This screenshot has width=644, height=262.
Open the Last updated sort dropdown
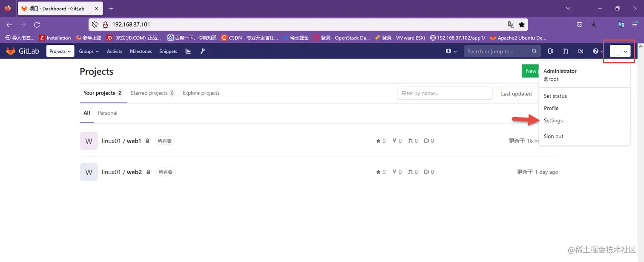pyautogui.click(x=518, y=94)
